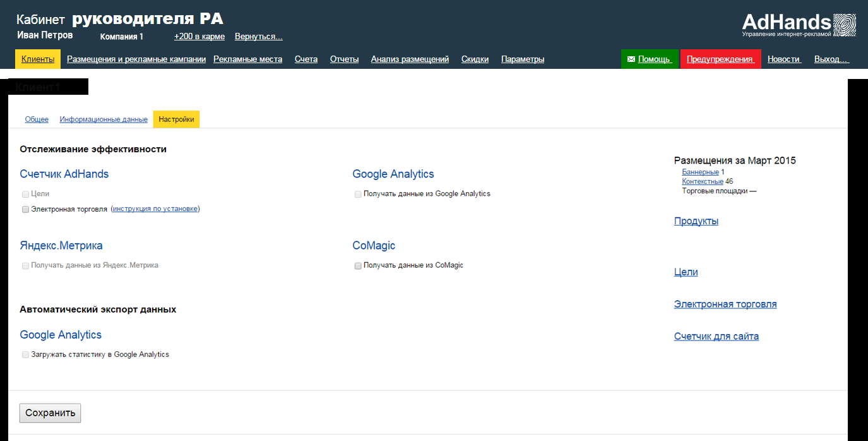Open the red Предупреждения menu item
Image resolution: width=868 pixels, height=441 pixels.
[x=720, y=59]
